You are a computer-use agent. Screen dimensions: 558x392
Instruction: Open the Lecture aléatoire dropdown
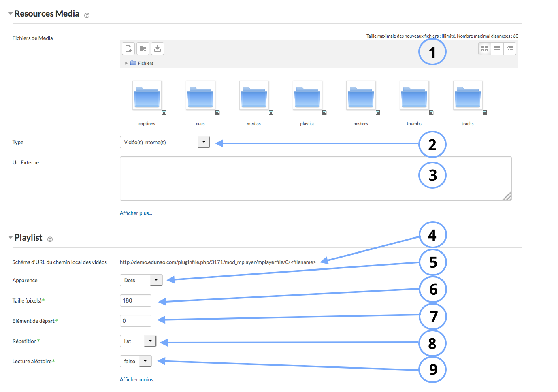pyautogui.click(x=135, y=361)
